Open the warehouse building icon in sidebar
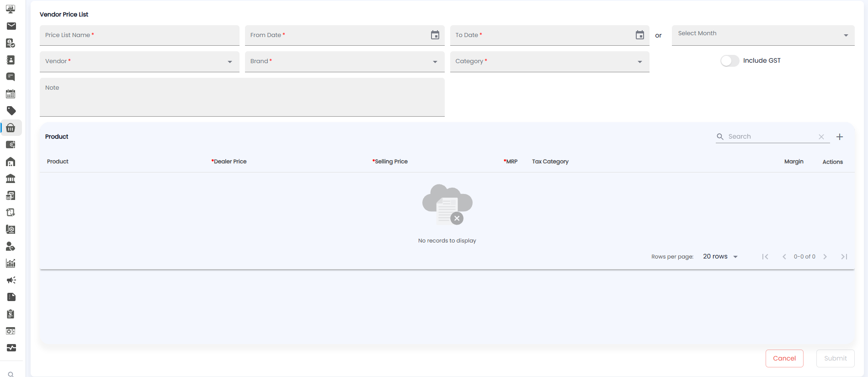This screenshot has width=868, height=377. [x=11, y=162]
